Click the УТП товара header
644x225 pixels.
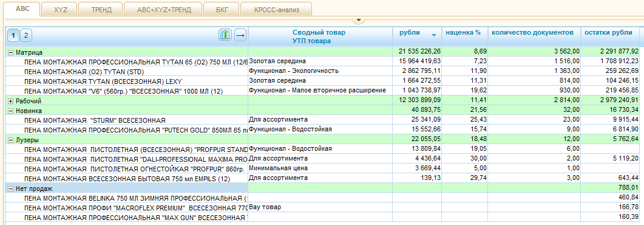click(312, 41)
